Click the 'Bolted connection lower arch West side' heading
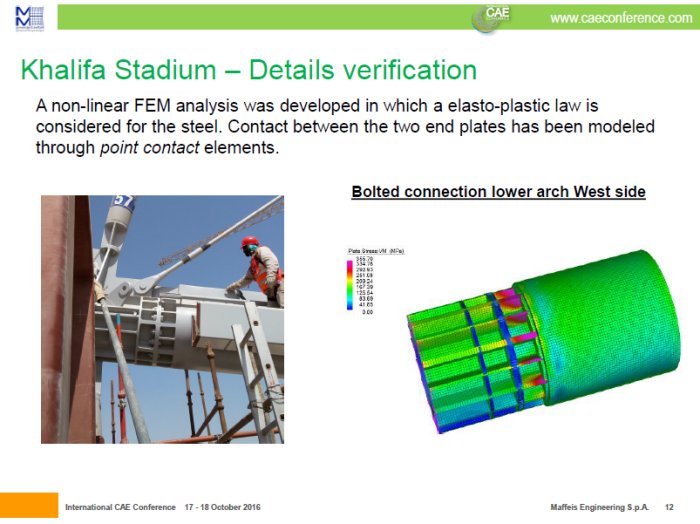Viewport: 700px width, 524px height. tap(498, 191)
